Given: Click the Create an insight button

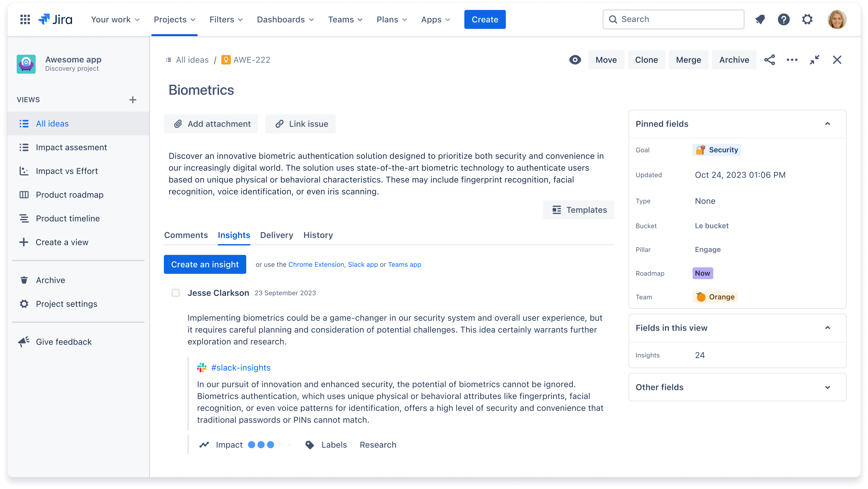Looking at the screenshot, I should 205,264.
